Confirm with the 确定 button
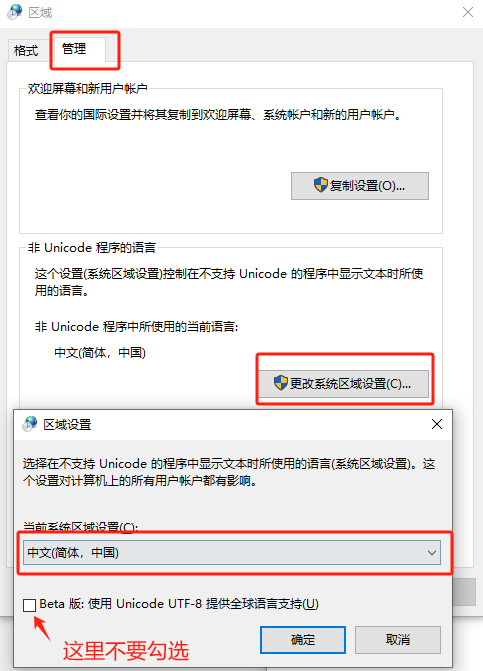This screenshot has height=671, width=483. click(x=302, y=640)
